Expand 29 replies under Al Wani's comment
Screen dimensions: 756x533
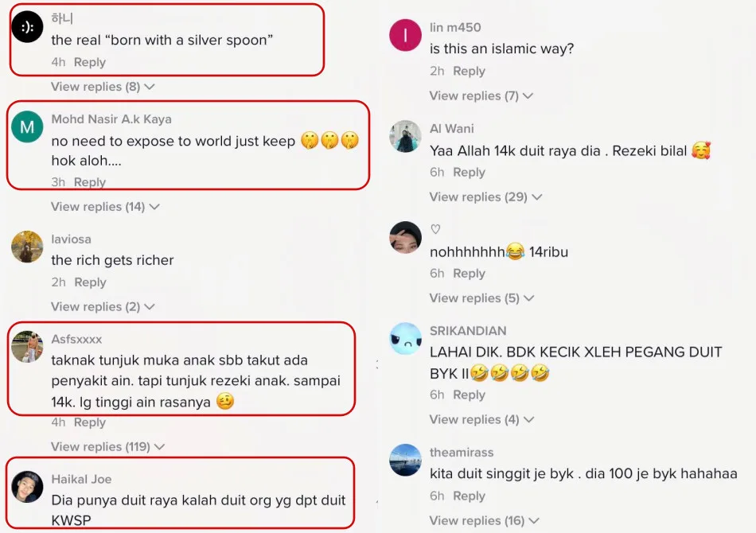[486, 197]
